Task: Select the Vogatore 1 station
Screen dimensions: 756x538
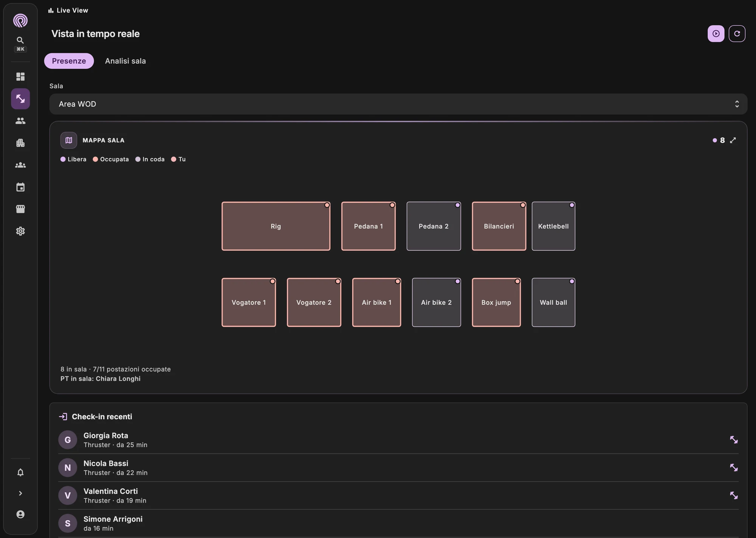Action: 249,302
